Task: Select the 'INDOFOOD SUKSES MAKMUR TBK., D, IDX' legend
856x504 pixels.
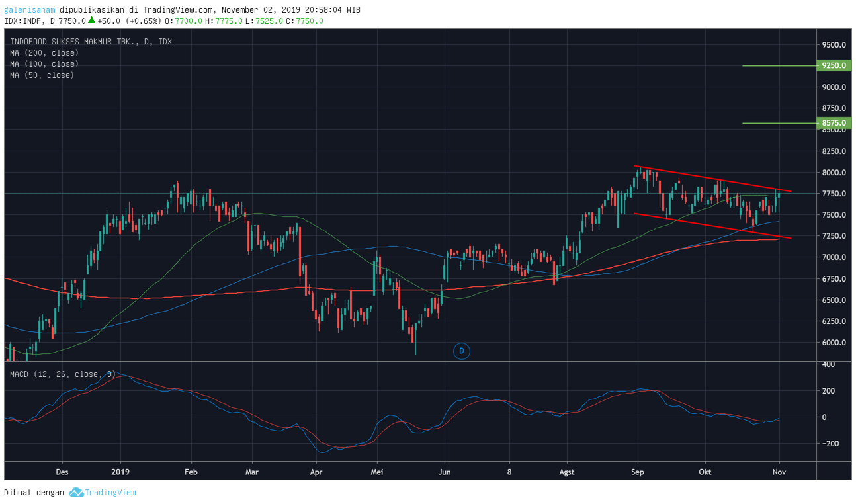Action: (x=91, y=42)
